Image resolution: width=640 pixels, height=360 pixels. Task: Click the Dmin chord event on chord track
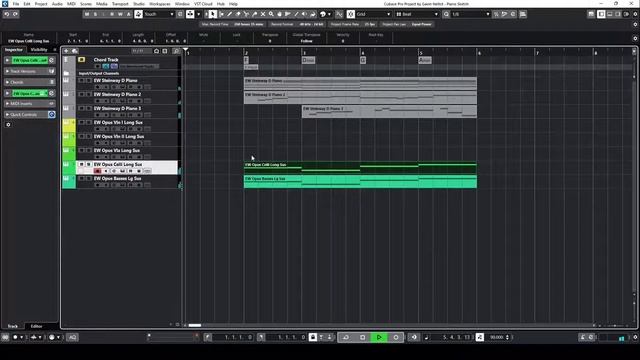coord(308,60)
